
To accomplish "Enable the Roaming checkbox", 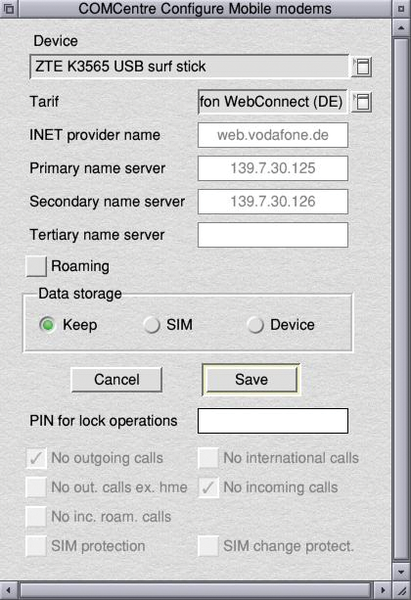I will coord(36,266).
